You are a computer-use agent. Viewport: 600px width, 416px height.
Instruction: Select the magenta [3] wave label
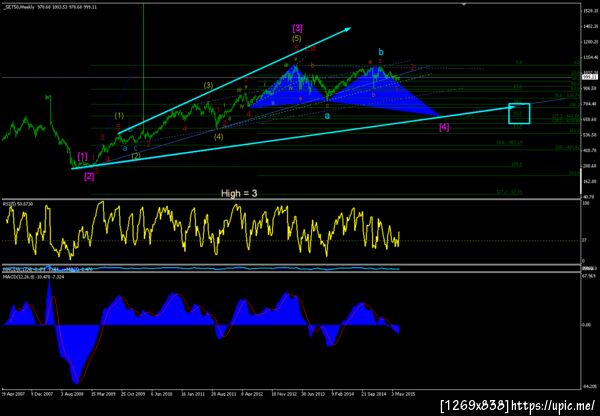click(x=297, y=28)
